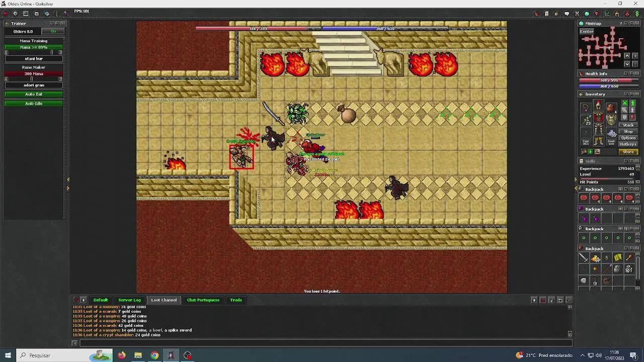Select the yellow cloth item in backpack
Screen dimensions: 644x362
pos(618,257)
